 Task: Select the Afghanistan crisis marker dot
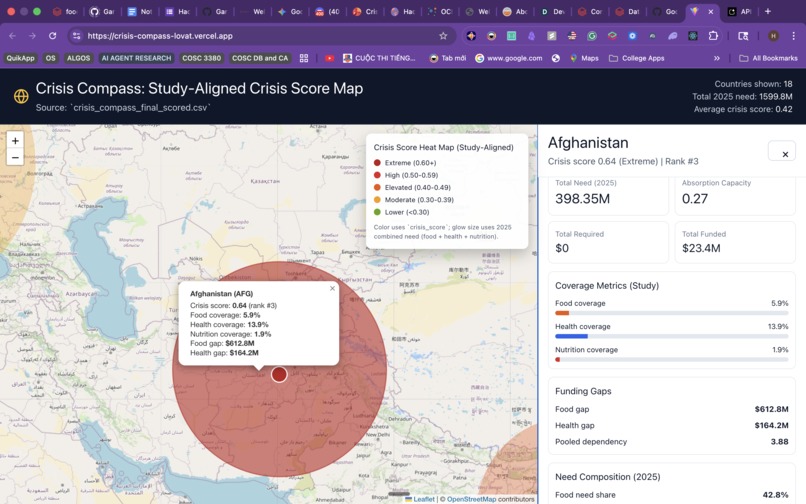pyautogui.click(x=279, y=374)
